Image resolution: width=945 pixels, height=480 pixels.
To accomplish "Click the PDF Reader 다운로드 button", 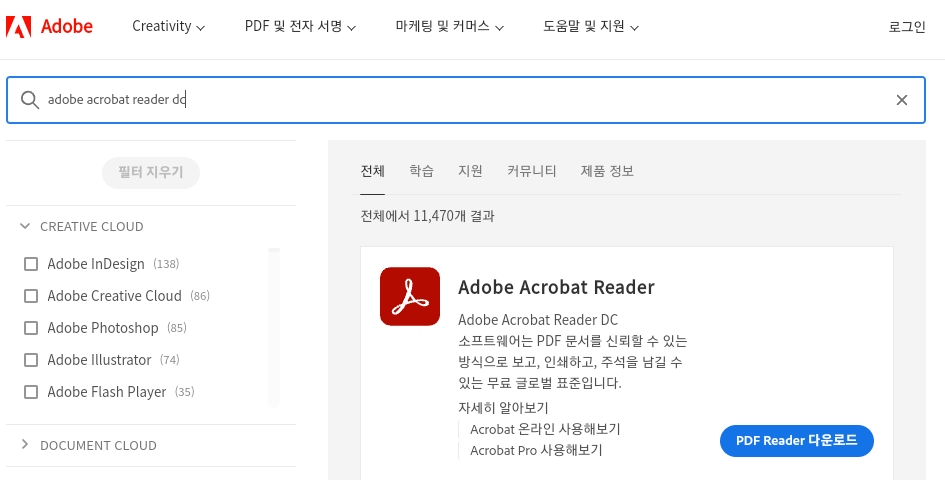I will 797,441.
